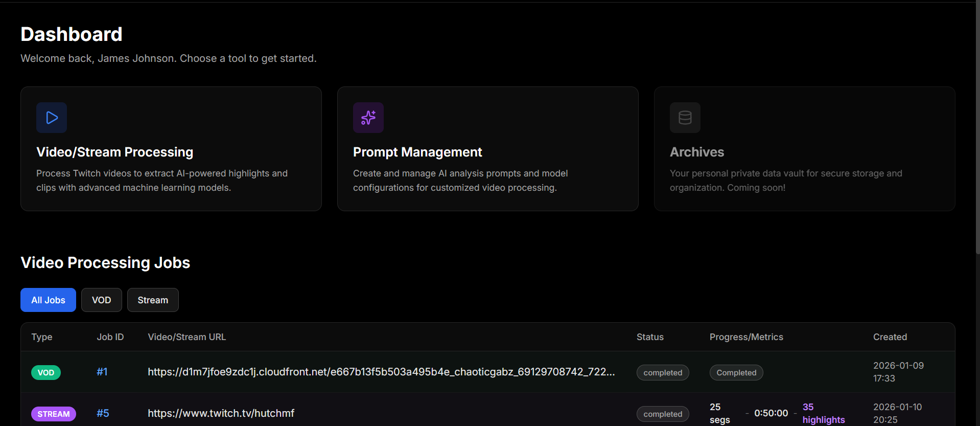Click the Archives database icon
Screen dimensions: 980x426
685,118
